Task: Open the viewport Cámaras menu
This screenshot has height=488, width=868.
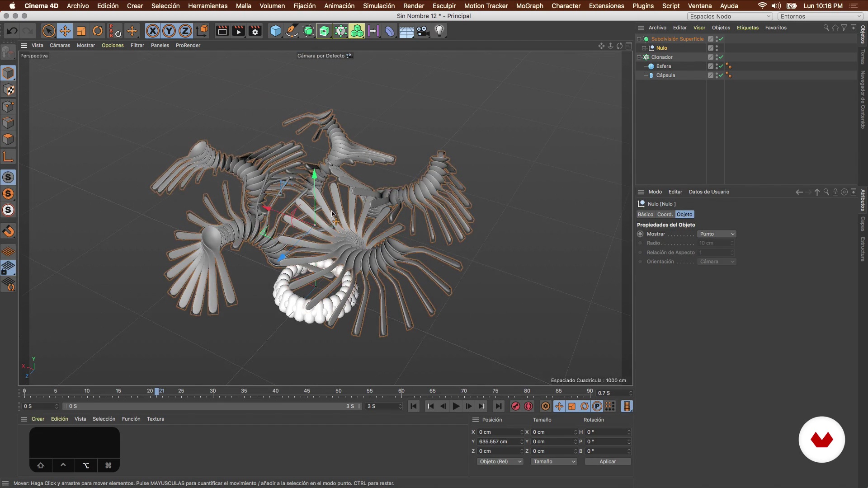Action: [60, 45]
